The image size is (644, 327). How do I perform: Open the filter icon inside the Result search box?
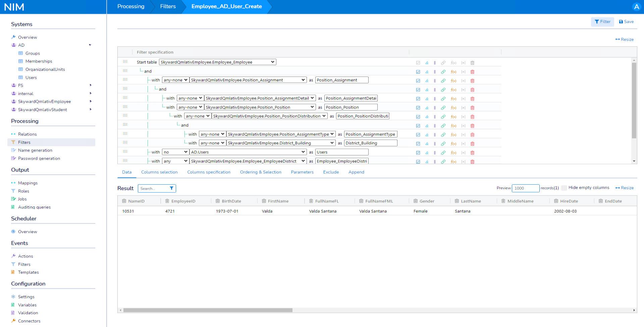point(172,188)
